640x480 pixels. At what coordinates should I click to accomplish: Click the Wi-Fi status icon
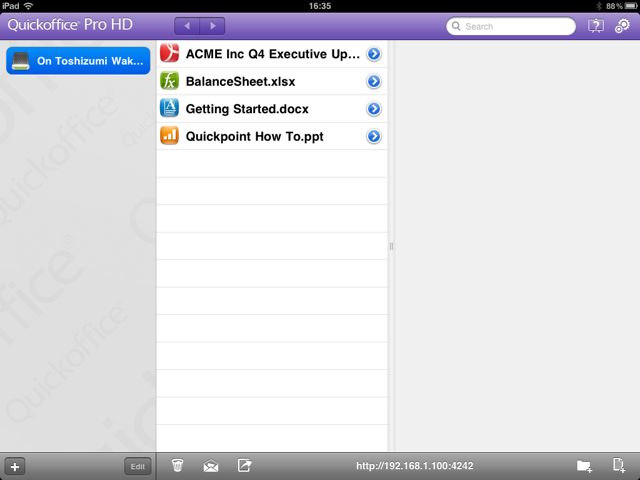click(28, 6)
